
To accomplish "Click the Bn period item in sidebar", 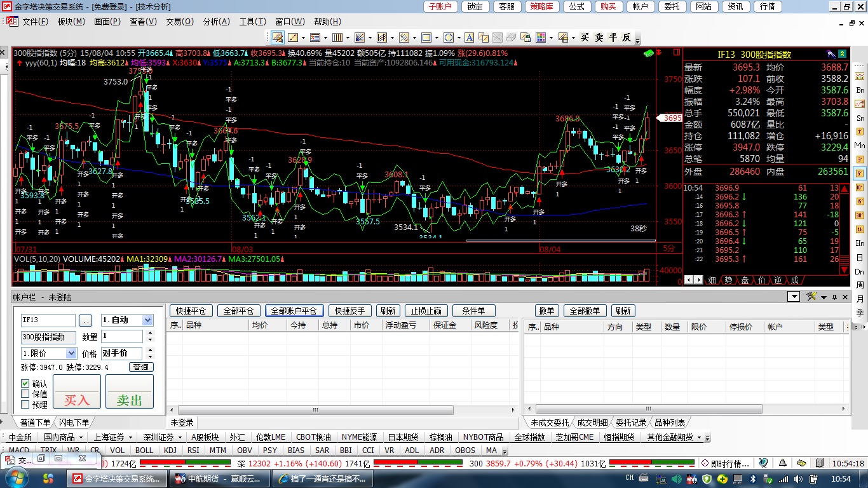I will (860, 90).
